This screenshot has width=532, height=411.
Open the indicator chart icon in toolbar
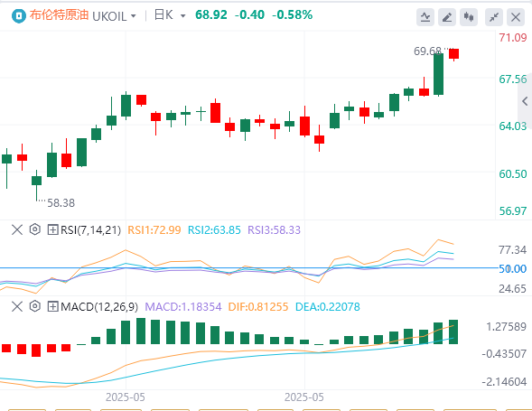pyautogui.click(x=425, y=17)
